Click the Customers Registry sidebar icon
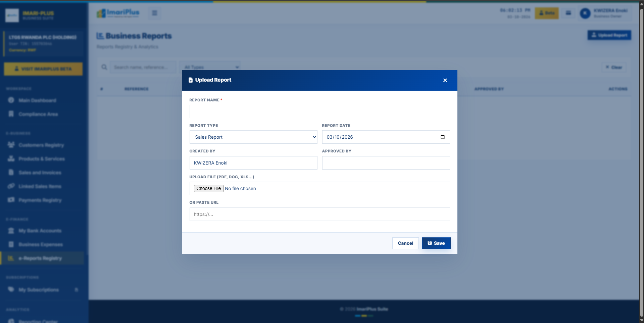Screen dimensions: 644x323 11,145
